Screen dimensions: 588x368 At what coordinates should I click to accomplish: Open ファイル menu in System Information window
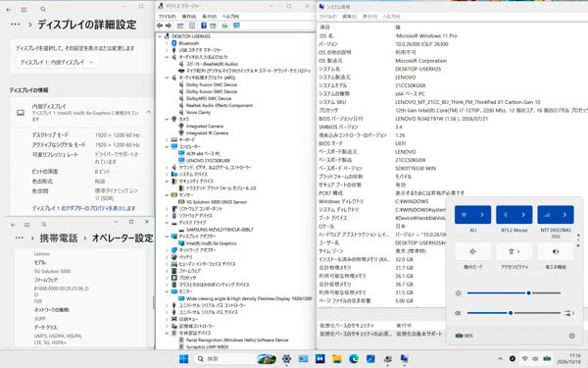click(x=327, y=17)
